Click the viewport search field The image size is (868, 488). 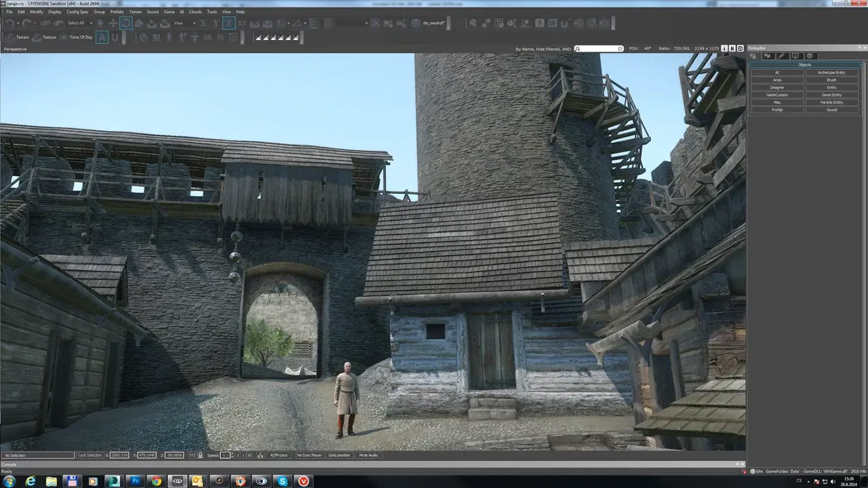click(599, 49)
